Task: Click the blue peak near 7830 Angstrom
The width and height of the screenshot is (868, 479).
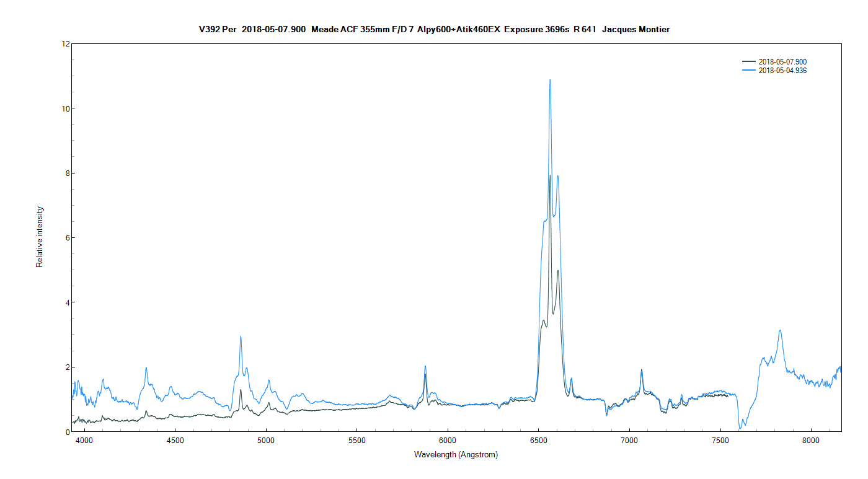Action: 780,330
